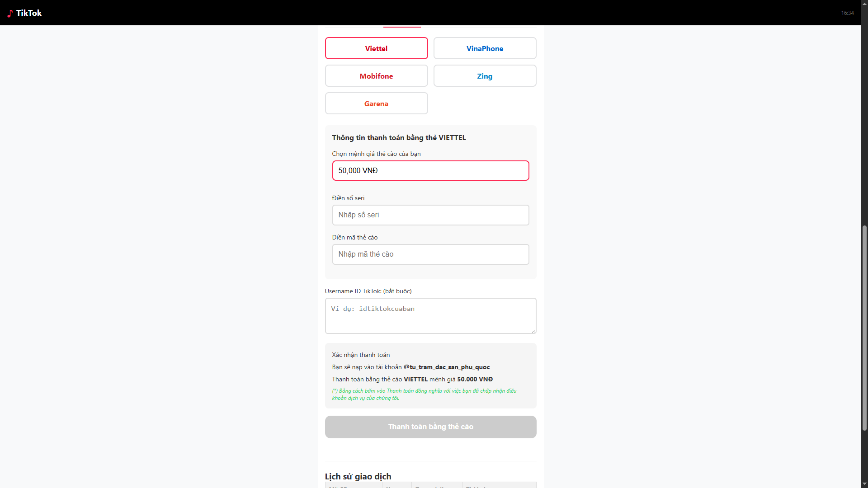The image size is (868, 488).
Task: Click the Username ID TikTok text area
Action: (x=430, y=315)
